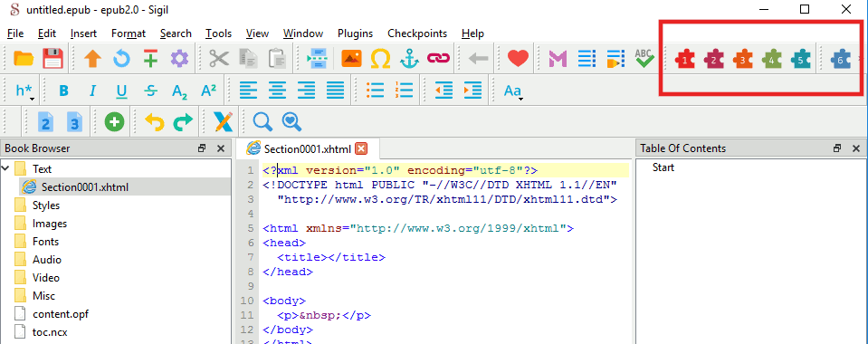Run plugin 5 teal puzzle icon
This screenshot has height=344, width=868.
tap(800, 59)
